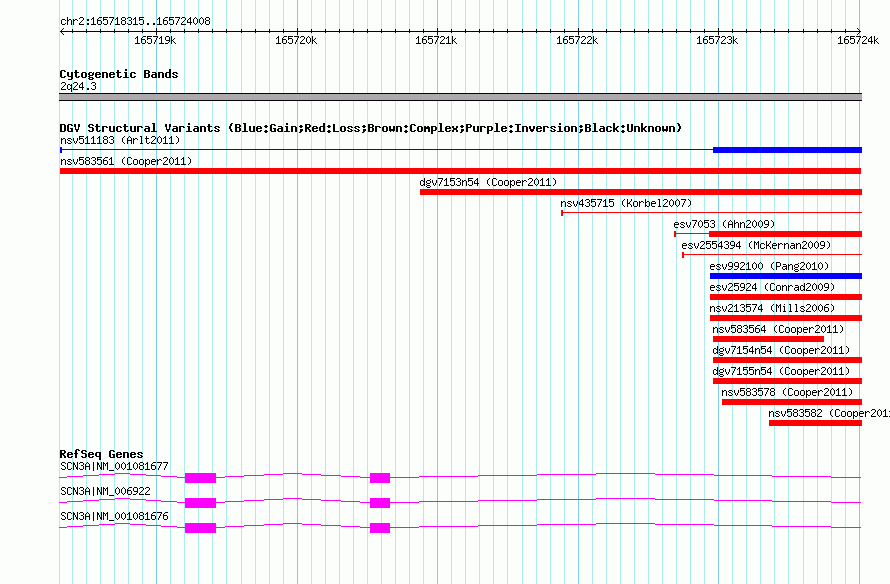
Task: Click first exon block of SCN3A|NM_006922
Action: tap(200, 503)
